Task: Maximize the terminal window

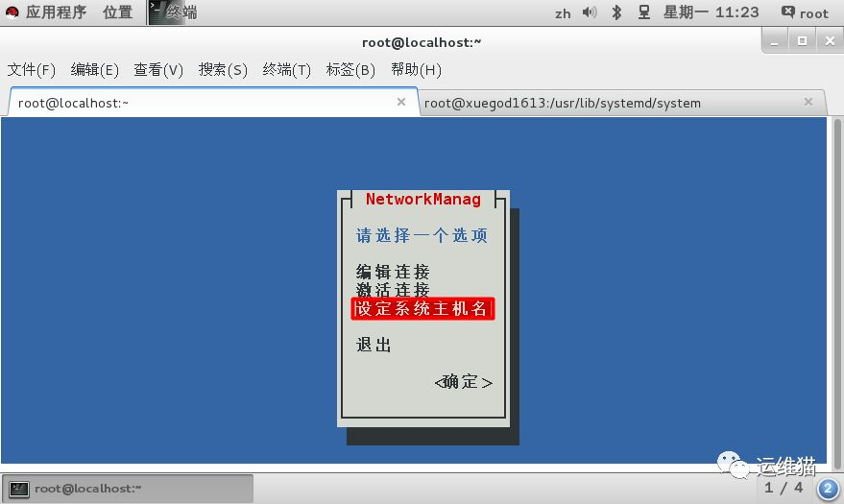Action: click(802, 41)
